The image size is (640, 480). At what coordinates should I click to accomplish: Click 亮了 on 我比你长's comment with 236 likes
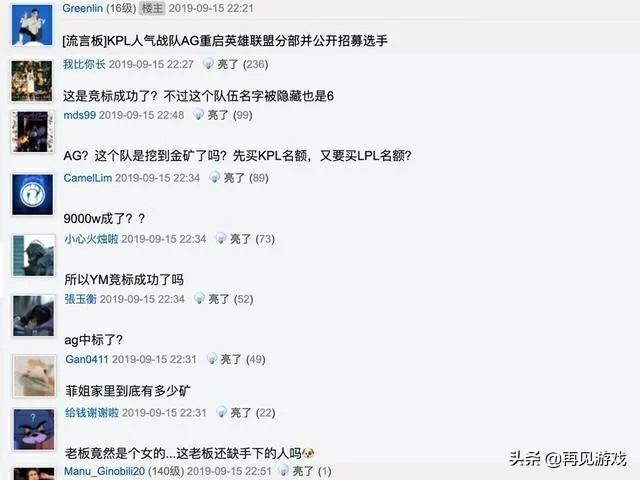point(227,64)
